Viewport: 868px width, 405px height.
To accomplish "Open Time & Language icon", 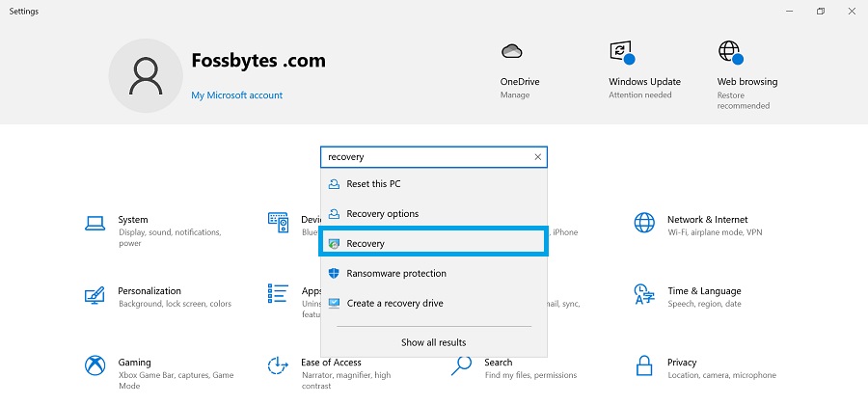I will point(644,294).
